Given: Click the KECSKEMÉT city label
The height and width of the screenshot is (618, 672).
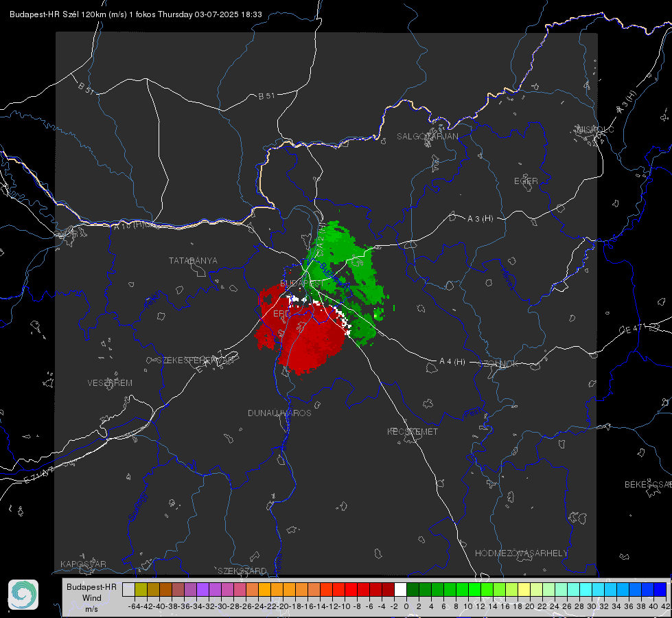Looking at the screenshot, I should point(413,431).
